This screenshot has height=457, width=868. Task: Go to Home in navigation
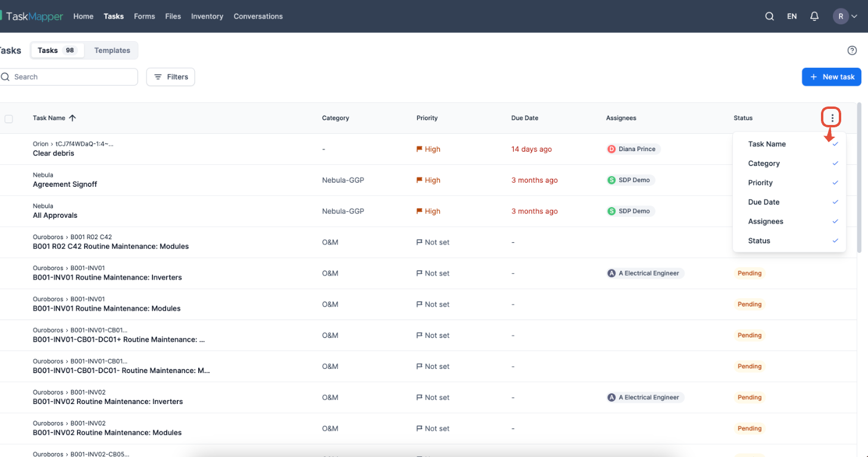[83, 17]
